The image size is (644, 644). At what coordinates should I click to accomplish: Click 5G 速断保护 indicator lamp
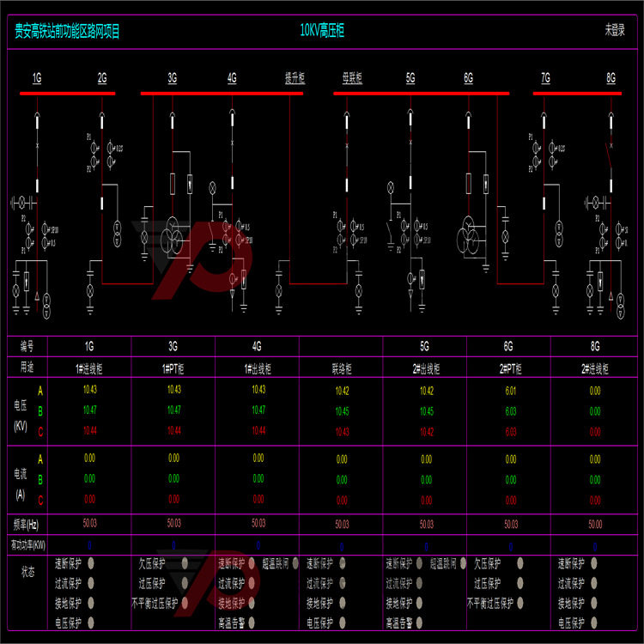click(419, 563)
